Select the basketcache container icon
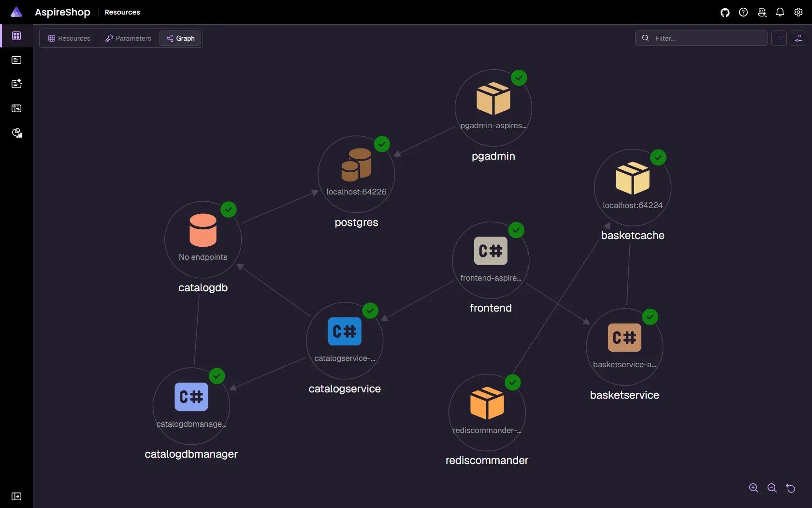Screen dimensions: 812x508 click(x=633, y=178)
